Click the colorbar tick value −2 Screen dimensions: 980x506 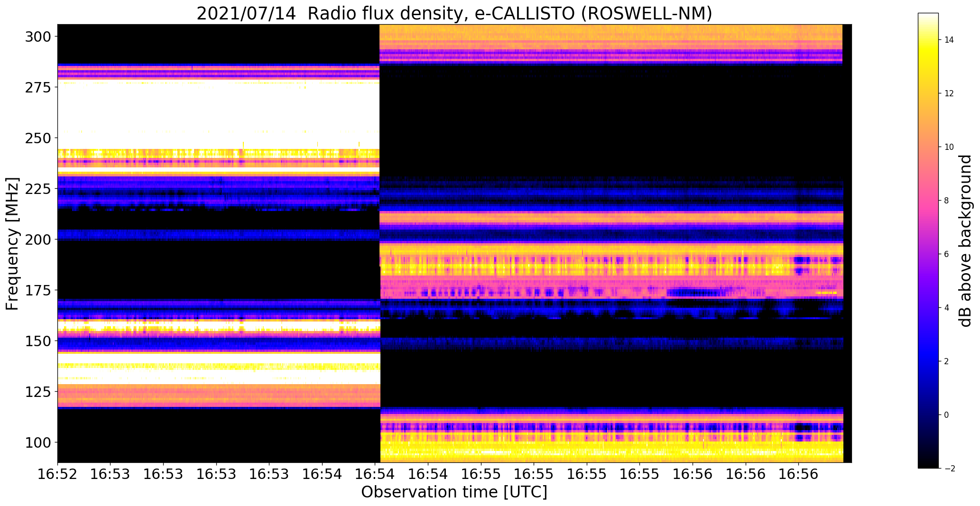949,469
